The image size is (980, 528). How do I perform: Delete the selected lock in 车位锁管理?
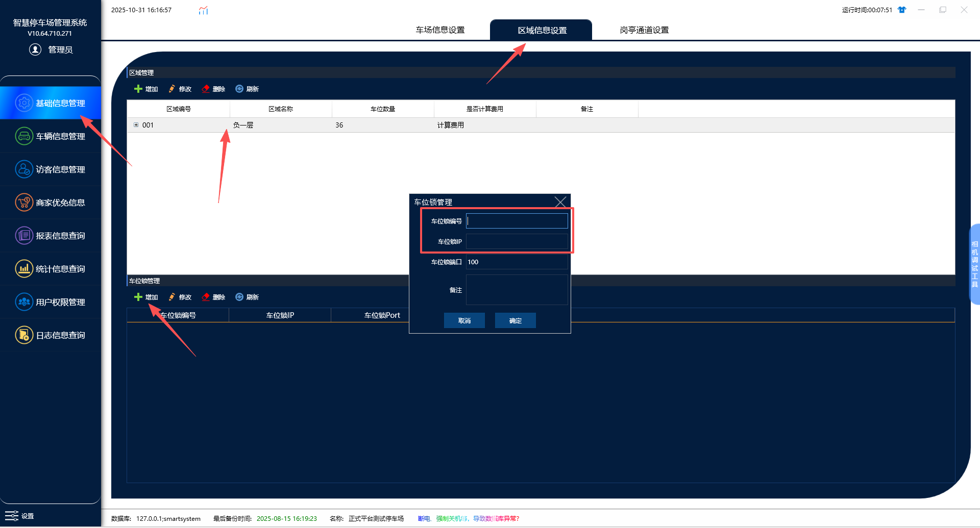pyautogui.click(x=213, y=297)
